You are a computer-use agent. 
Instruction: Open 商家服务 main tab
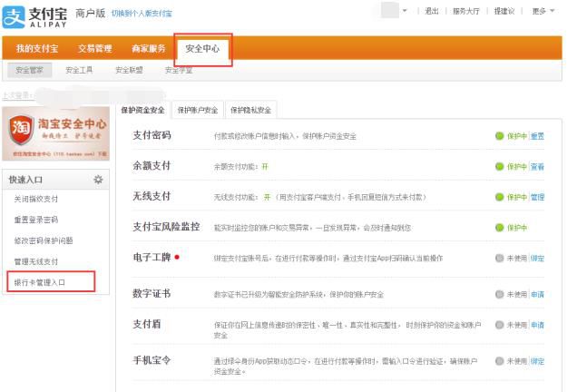(149, 48)
